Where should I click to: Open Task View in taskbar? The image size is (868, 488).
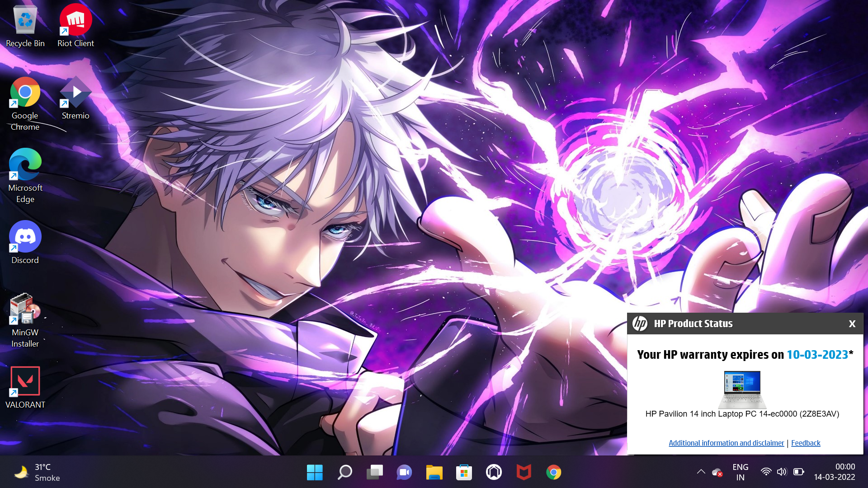(374, 472)
